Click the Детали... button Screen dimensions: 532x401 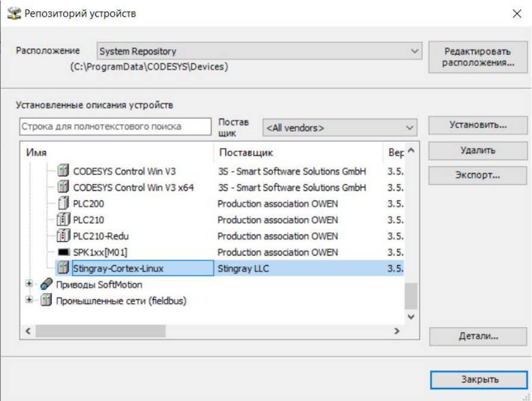[x=478, y=336]
